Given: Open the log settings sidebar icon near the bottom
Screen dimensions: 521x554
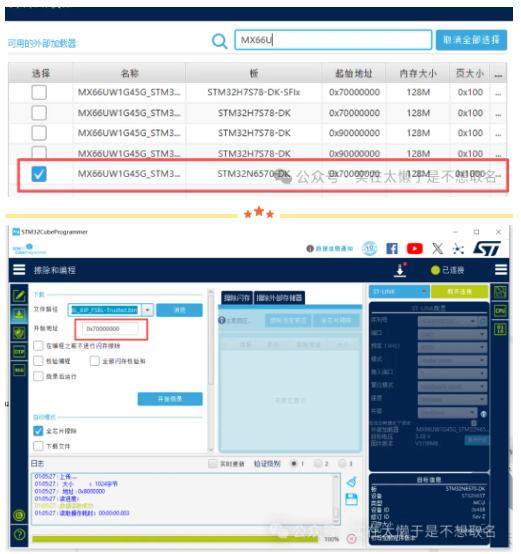Looking at the screenshot, I should 19,515.
